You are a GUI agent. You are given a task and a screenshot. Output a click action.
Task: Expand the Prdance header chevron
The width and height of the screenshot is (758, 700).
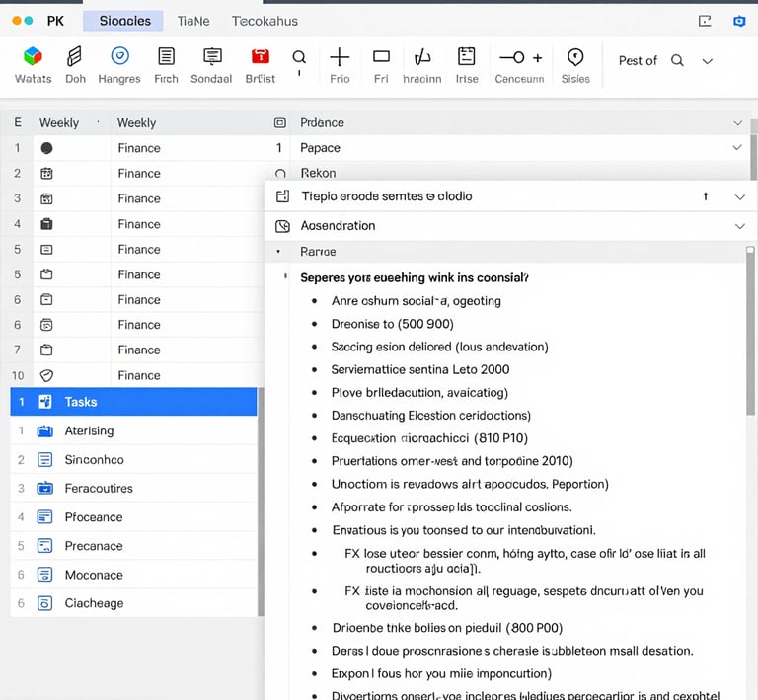click(x=738, y=123)
